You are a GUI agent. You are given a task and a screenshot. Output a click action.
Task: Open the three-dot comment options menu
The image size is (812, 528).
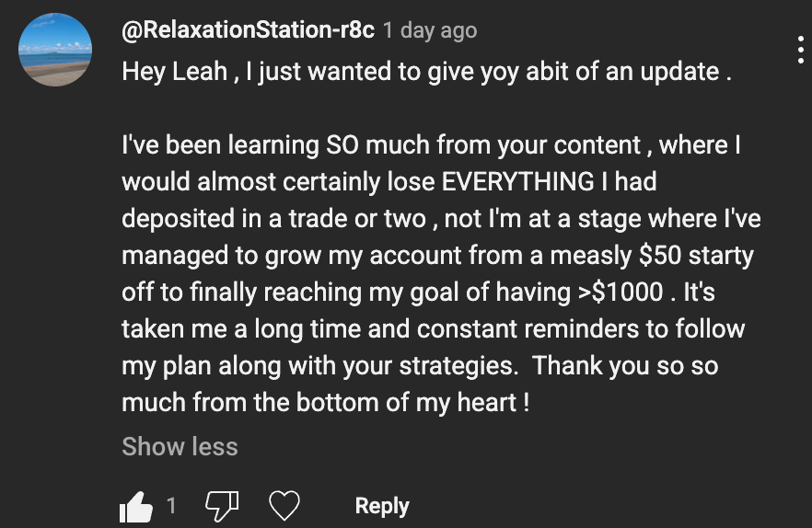point(801,49)
